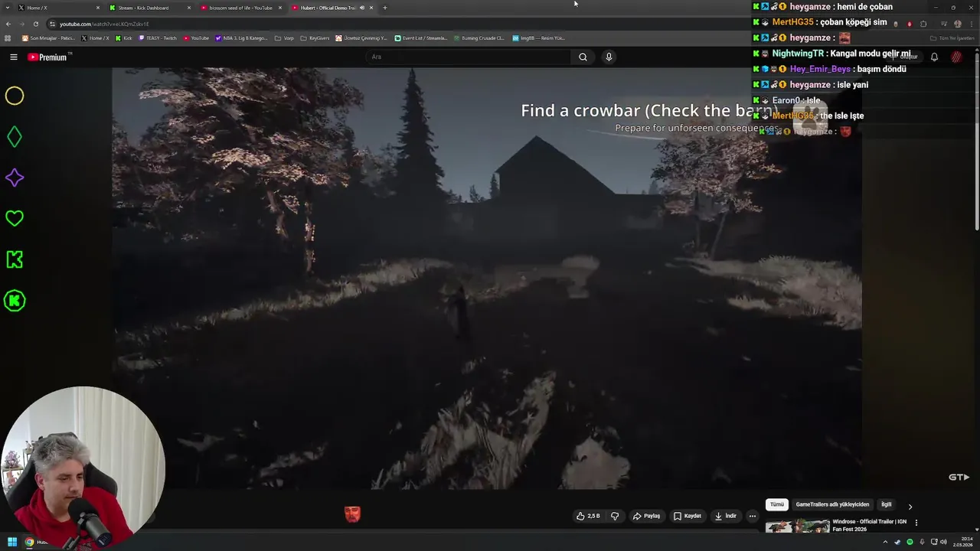Open TEASY - Twitch bookmark
The height and width of the screenshot is (551, 980).
coord(158,37)
